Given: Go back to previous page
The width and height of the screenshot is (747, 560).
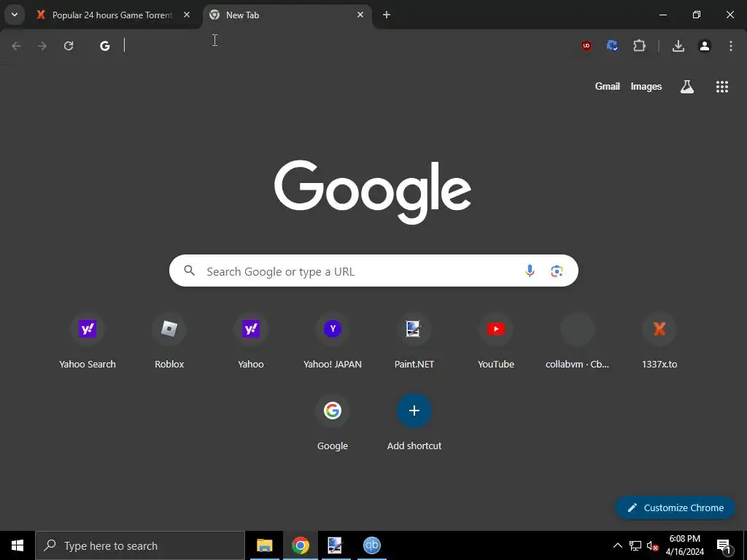Looking at the screenshot, I should click(16, 46).
